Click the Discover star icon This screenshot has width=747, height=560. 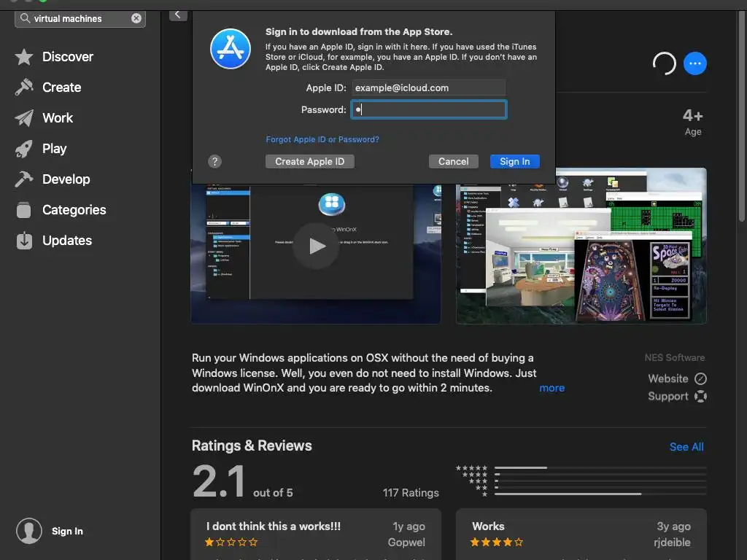coord(24,57)
